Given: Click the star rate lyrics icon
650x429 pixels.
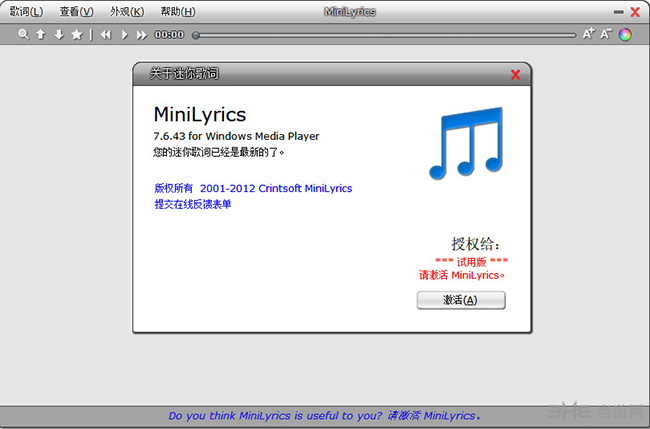Looking at the screenshot, I should click(77, 34).
